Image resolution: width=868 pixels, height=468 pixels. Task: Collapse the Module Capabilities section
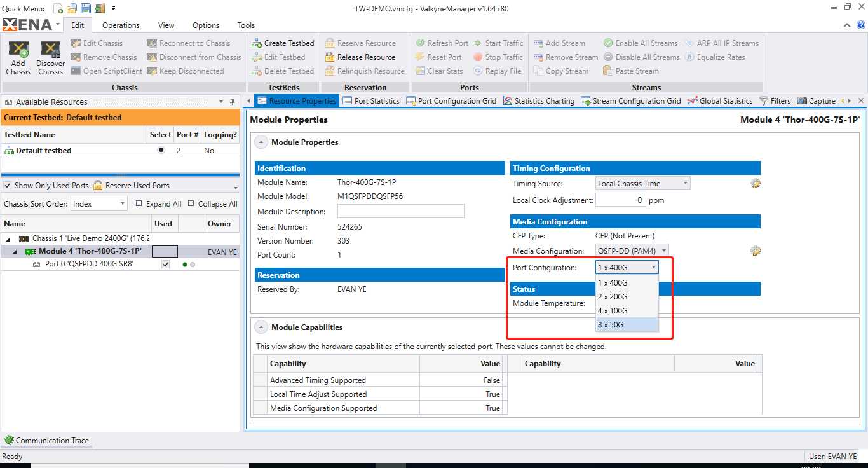(261, 327)
